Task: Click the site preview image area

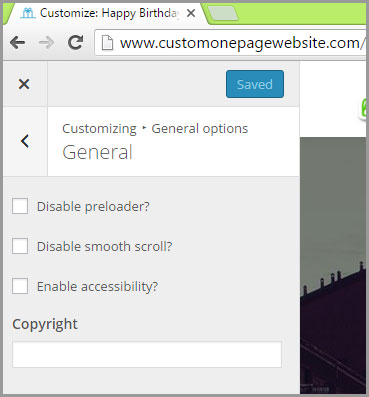Action: 333,265
